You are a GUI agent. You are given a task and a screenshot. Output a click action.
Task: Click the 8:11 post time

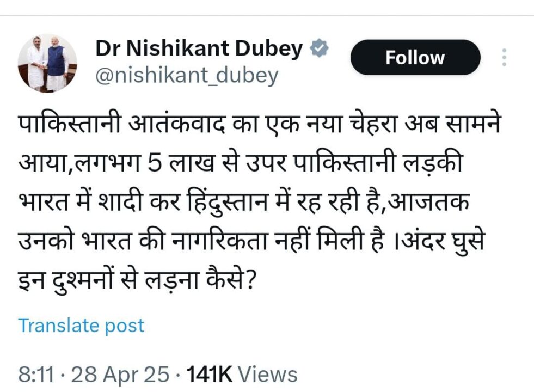[36, 375]
